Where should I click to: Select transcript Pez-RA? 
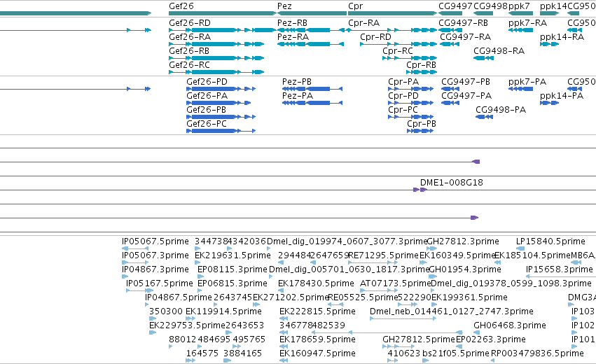(293, 37)
